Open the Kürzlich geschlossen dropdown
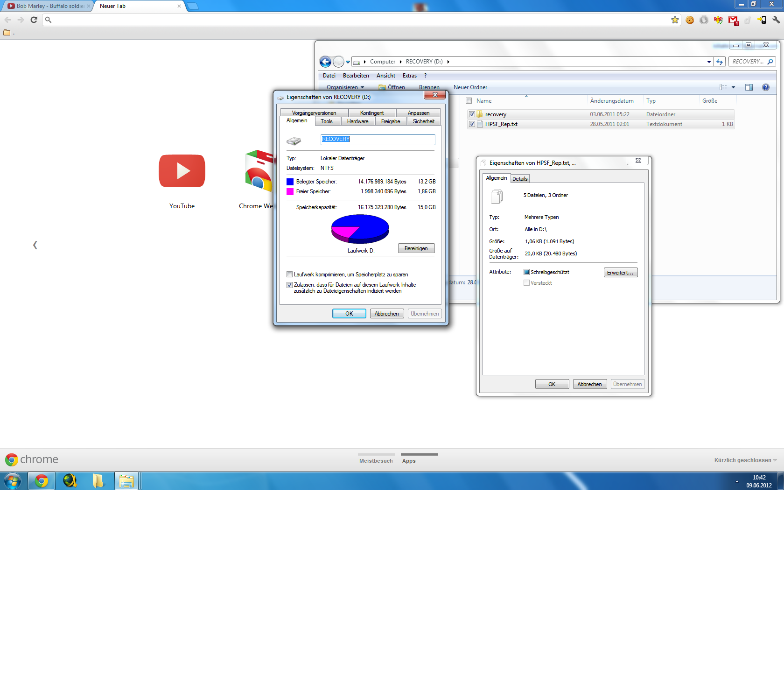Screen dimensions: 784x676 click(x=745, y=460)
